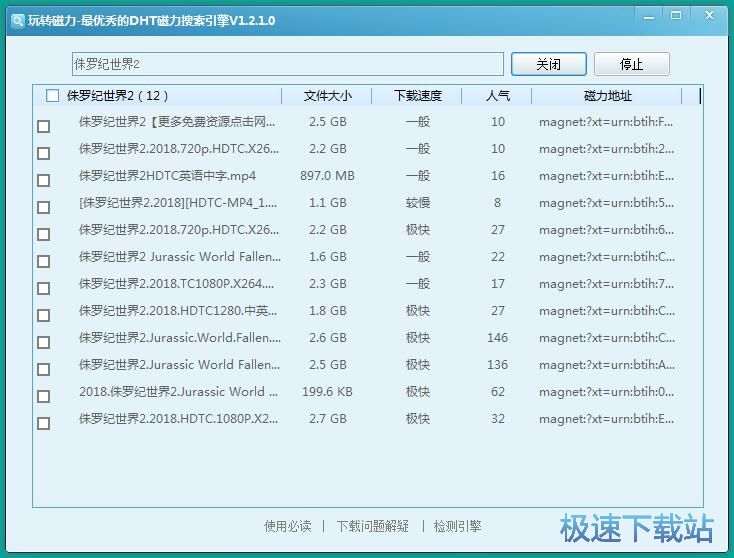Maximize the search engine window
This screenshot has height=558, width=734.
[676, 16]
